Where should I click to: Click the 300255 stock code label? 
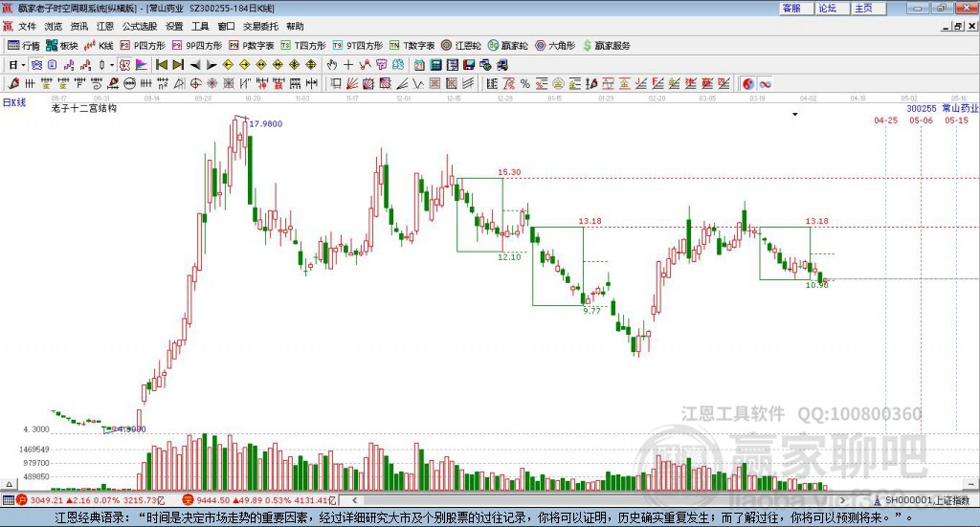coord(922,109)
